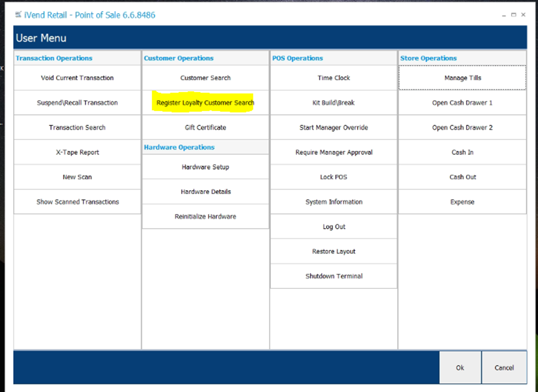Screen dimensions: 538x392
Task: Open Customer Search
Action: coord(205,78)
